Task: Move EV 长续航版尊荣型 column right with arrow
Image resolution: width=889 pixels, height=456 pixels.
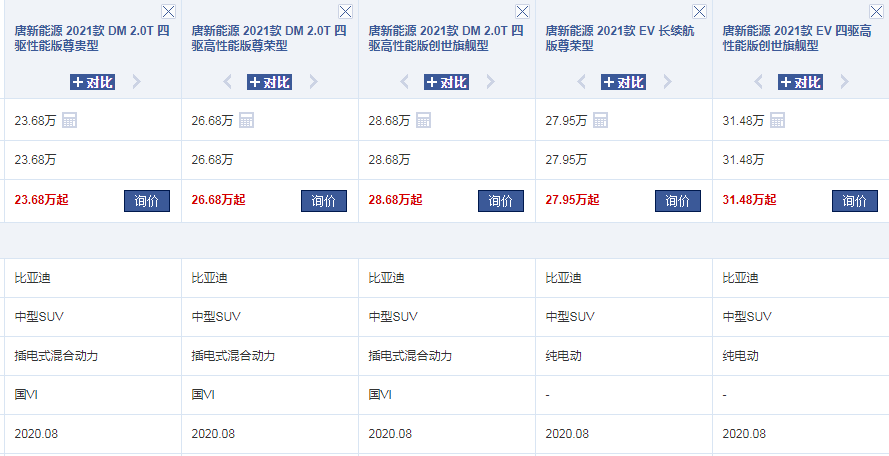Action: [667, 82]
